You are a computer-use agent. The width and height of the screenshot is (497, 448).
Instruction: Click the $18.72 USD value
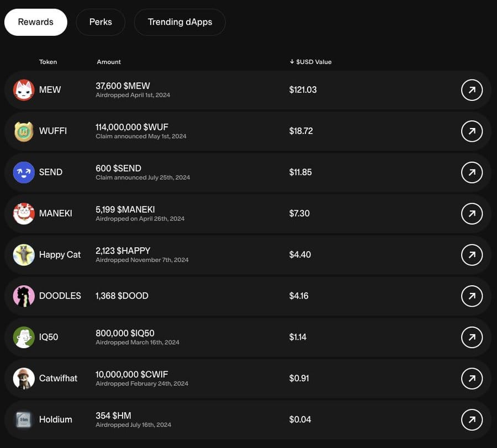301,131
